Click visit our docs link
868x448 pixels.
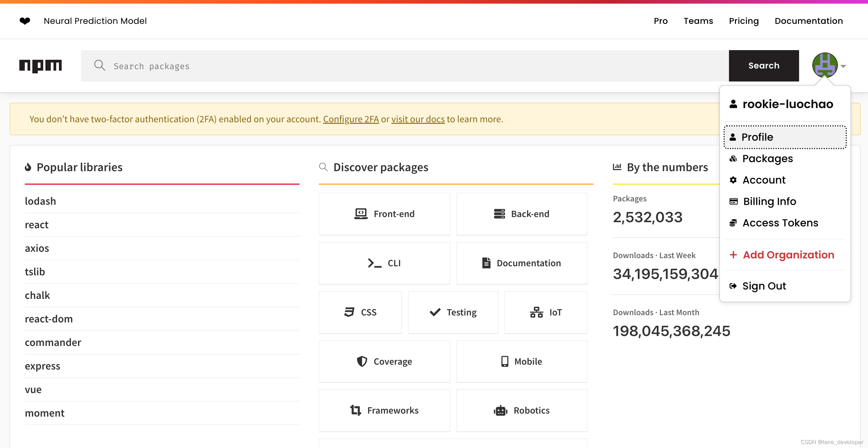pos(418,119)
